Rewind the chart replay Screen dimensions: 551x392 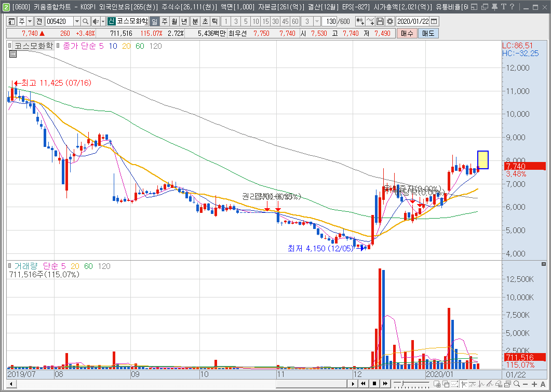point(364,384)
